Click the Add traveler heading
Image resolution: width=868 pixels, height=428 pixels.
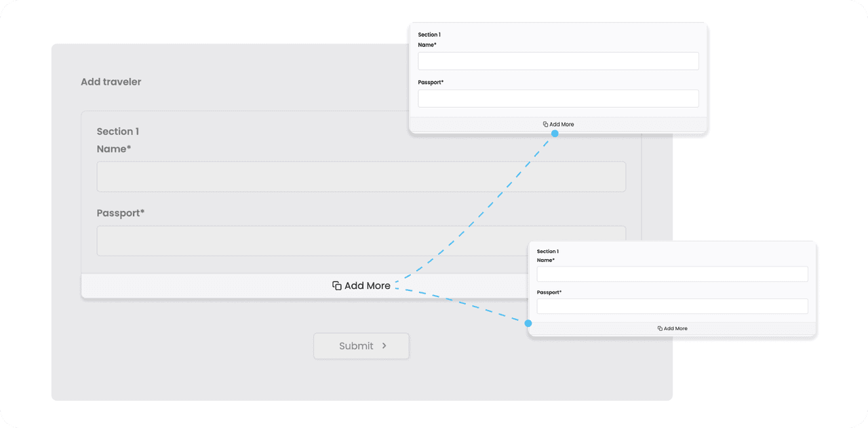pos(111,82)
